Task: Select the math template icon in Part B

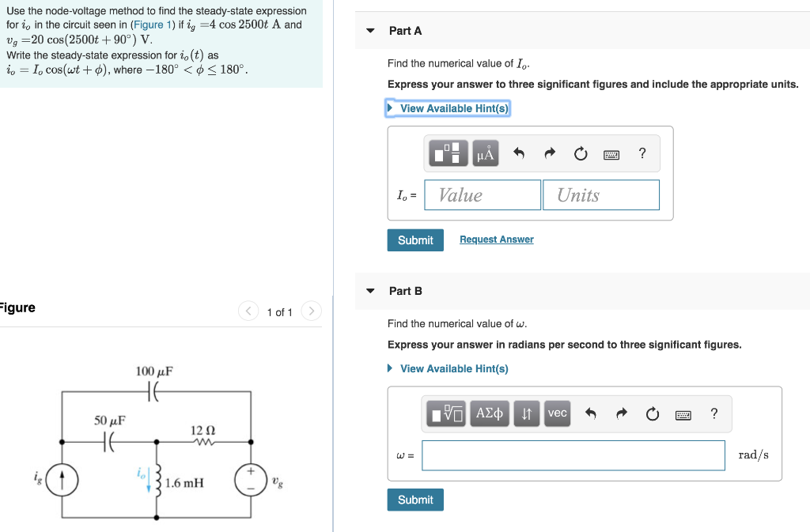Action: (447, 413)
